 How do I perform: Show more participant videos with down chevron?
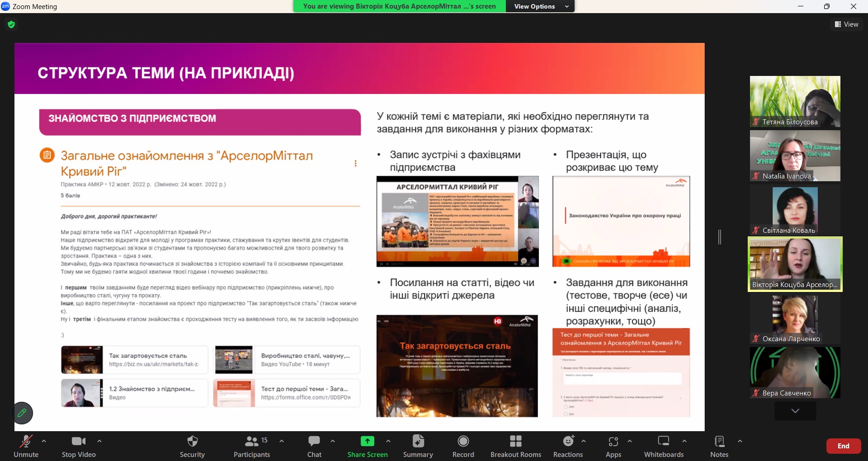pos(795,411)
